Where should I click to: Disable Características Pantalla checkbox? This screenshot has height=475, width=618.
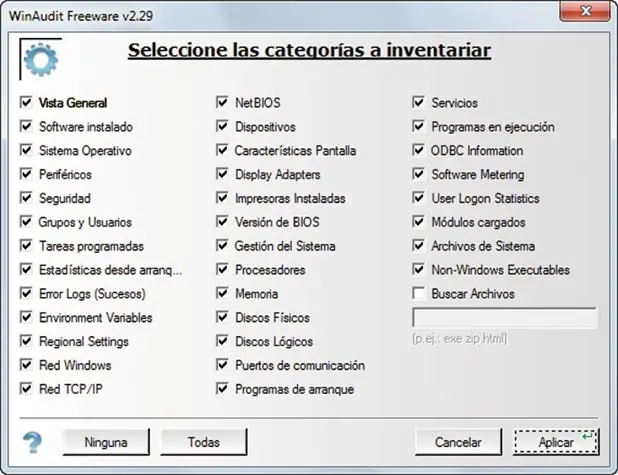(222, 150)
